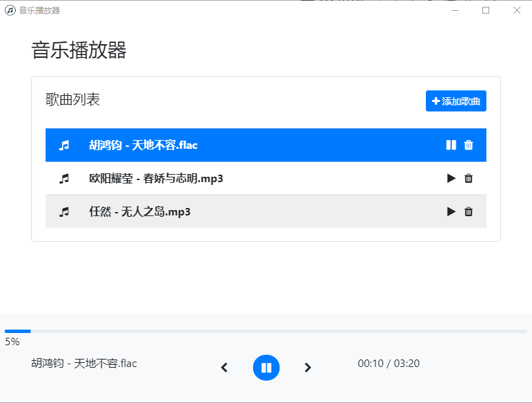Click the 音乐播放器 page heading
The width and height of the screenshot is (532, 403).
click(79, 50)
